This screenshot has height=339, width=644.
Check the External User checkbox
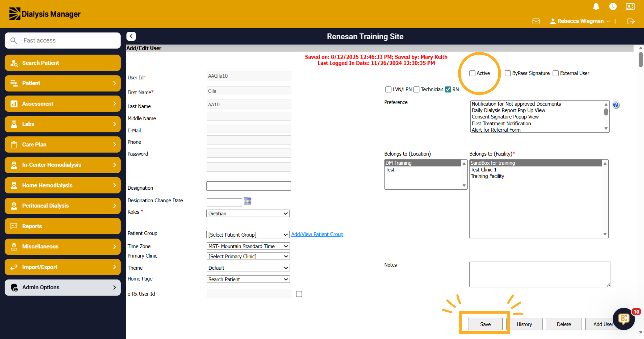pyautogui.click(x=555, y=73)
